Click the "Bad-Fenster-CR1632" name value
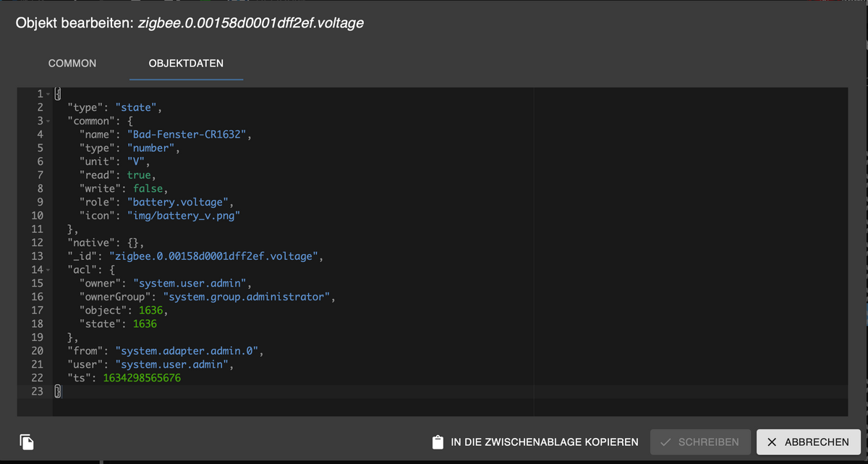 187,135
